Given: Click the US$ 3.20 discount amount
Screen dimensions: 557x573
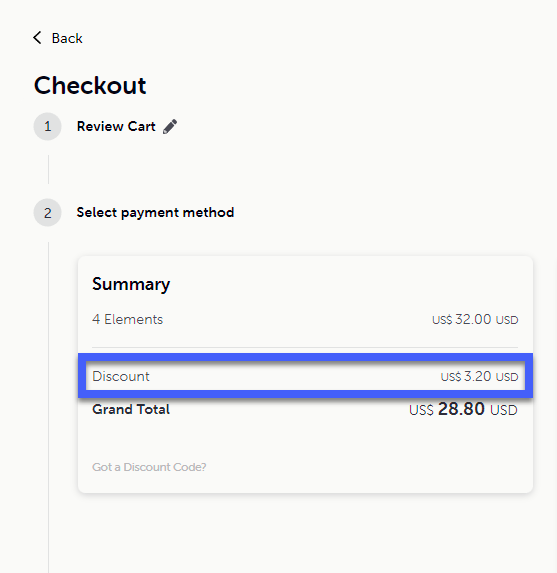Looking at the screenshot, I should 480,376.
